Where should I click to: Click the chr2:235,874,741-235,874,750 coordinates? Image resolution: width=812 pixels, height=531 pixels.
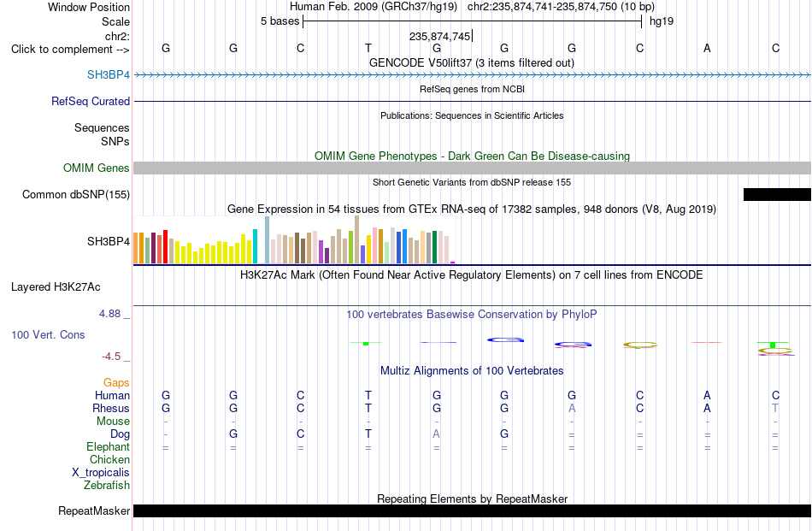(543, 7)
